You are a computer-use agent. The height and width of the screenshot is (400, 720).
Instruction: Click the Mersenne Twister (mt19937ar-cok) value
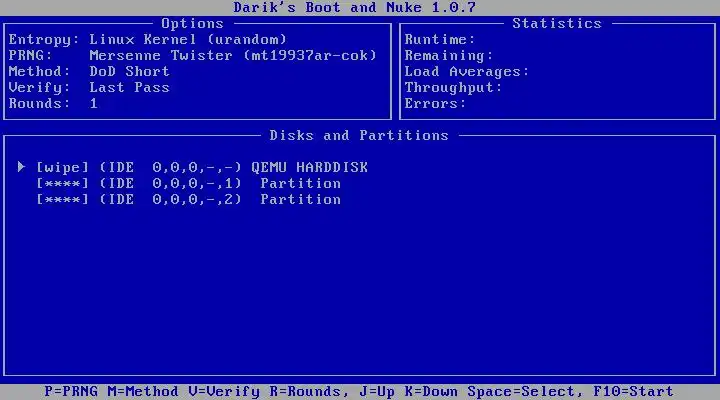pyautogui.click(x=233, y=56)
